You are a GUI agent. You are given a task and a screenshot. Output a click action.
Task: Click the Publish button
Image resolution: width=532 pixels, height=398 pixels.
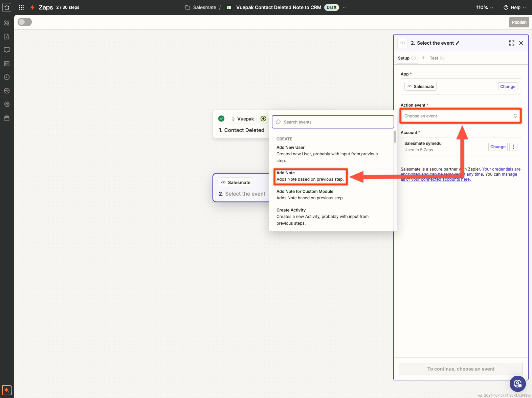click(519, 22)
